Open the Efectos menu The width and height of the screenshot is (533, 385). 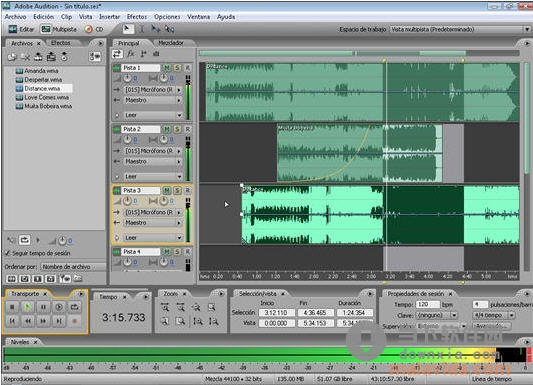137,17
